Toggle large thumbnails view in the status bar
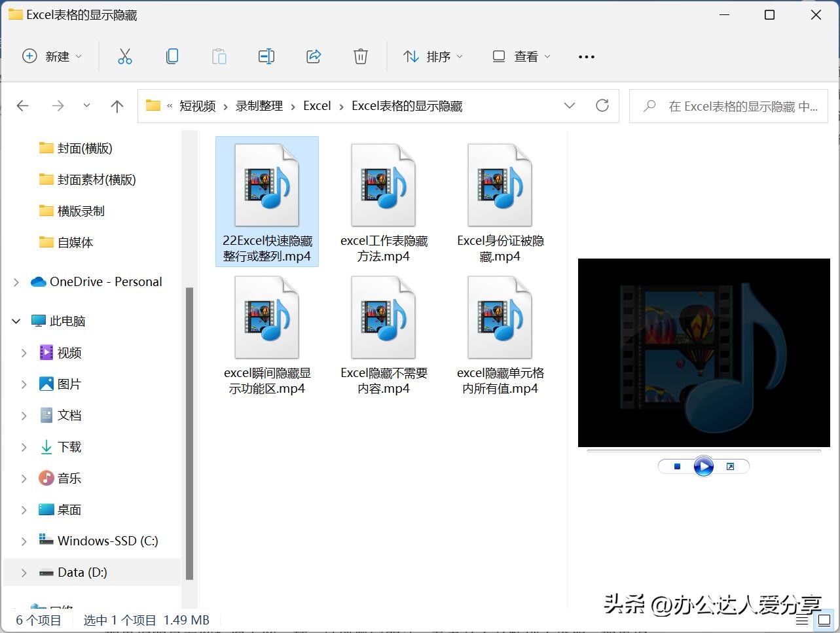840x633 pixels. coord(823,620)
